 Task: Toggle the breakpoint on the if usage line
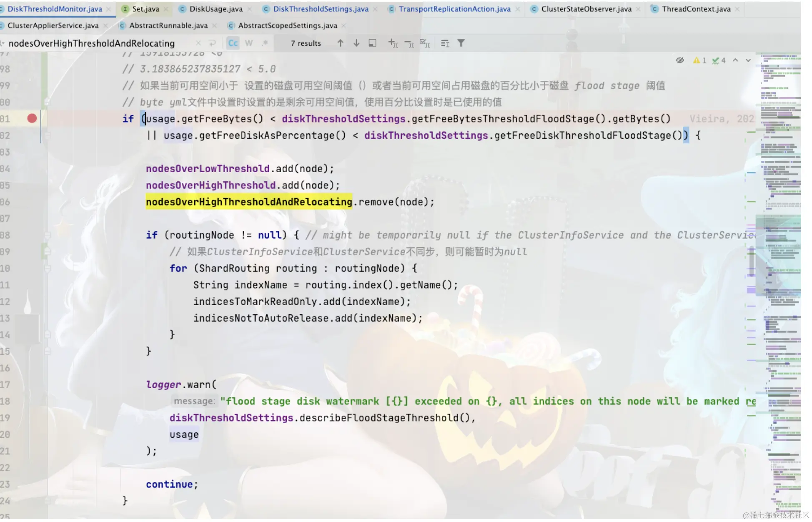point(32,118)
